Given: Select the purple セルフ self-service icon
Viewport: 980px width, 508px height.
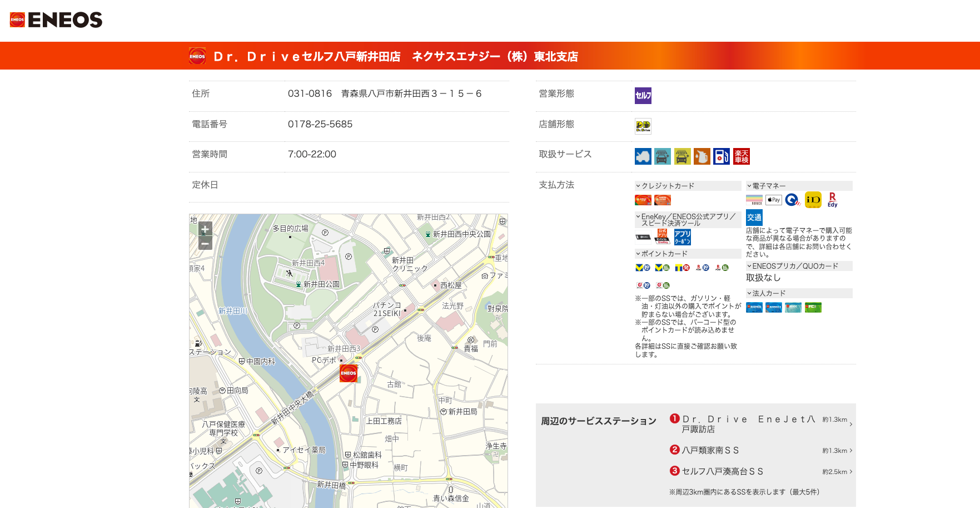Looking at the screenshot, I should [x=643, y=96].
